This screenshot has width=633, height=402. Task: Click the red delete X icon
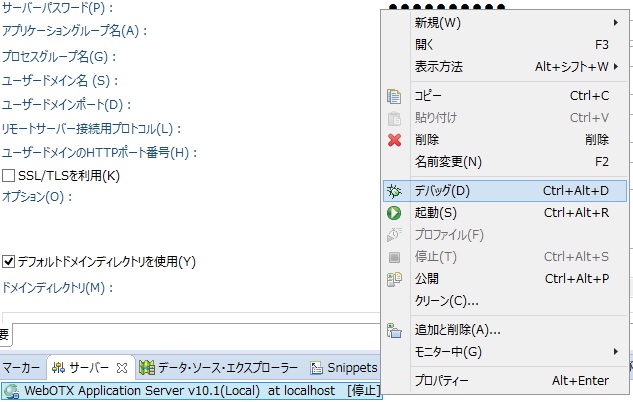(394, 140)
